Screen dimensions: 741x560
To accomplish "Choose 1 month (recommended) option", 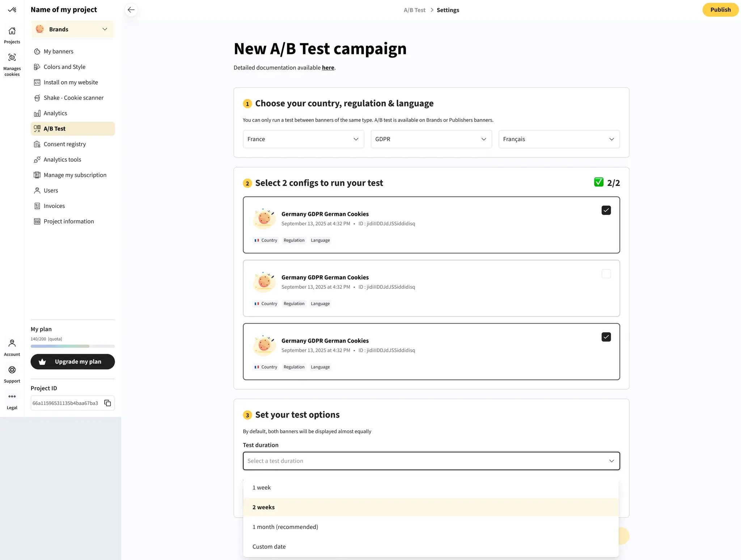I will click(431, 527).
